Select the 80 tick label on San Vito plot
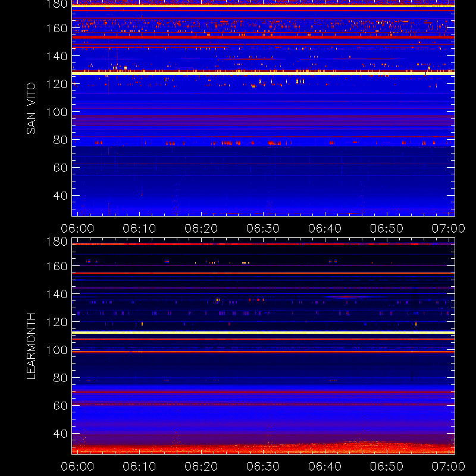This screenshot has width=476, height=476. point(60,140)
